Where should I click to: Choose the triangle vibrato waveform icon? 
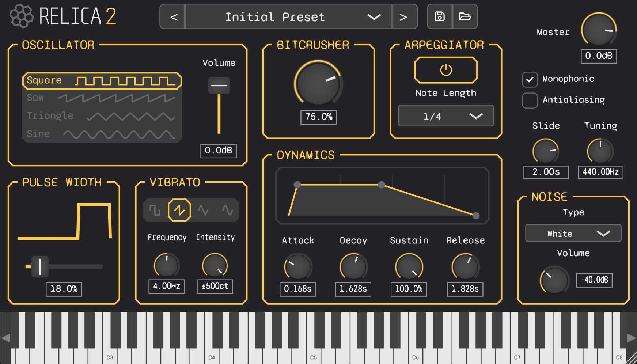point(203,210)
